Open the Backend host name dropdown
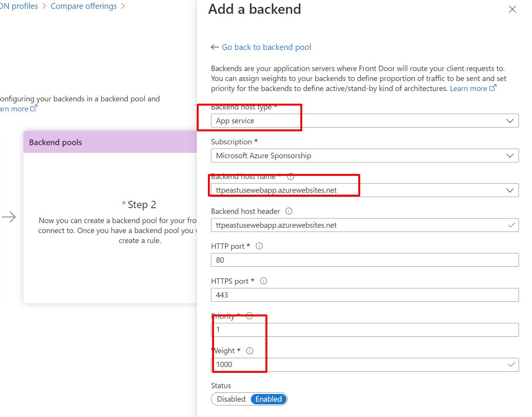 pyautogui.click(x=364, y=190)
